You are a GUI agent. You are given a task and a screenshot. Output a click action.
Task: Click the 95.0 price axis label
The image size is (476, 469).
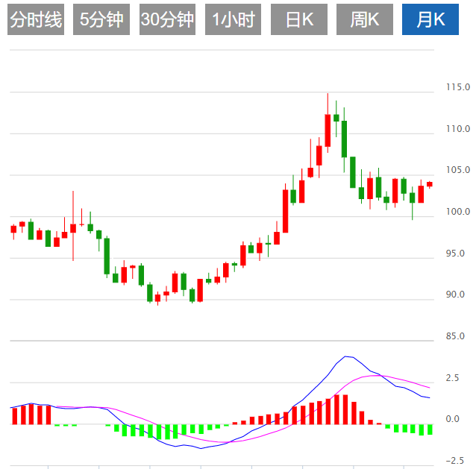click(x=455, y=253)
